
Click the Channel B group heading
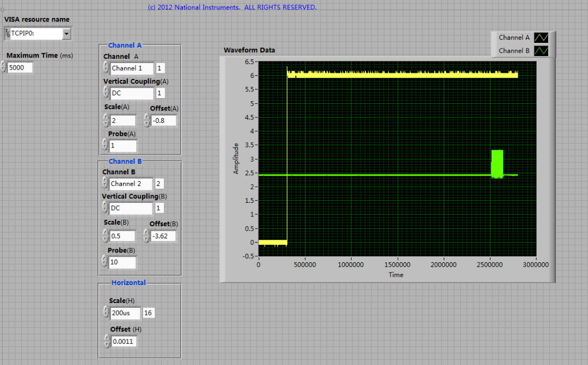(x=125, y=162)
